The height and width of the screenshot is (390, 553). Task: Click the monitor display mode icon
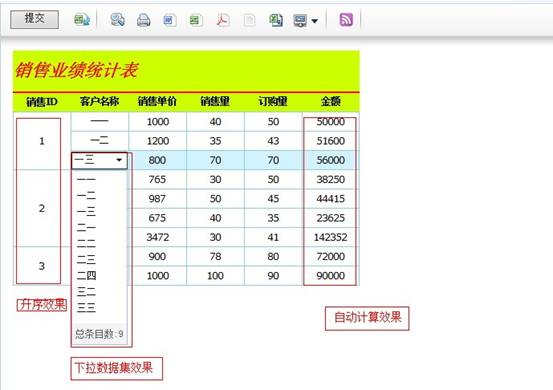coord(300,21)
